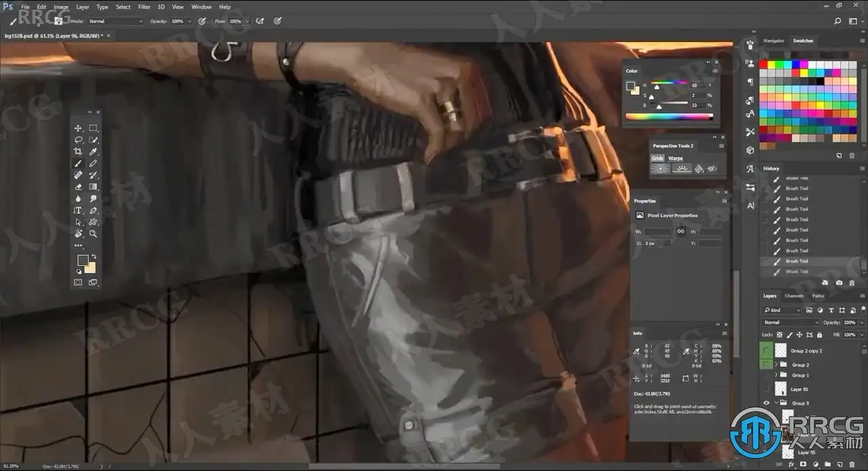868x471 pixels.
Task: Delete current state trash in History panel
Action: coord(852,282)
